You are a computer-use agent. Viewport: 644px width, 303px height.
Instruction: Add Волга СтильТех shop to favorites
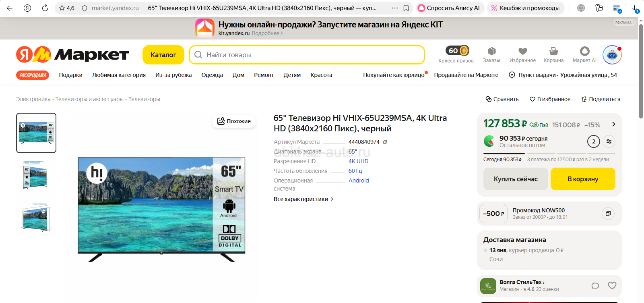612,286
